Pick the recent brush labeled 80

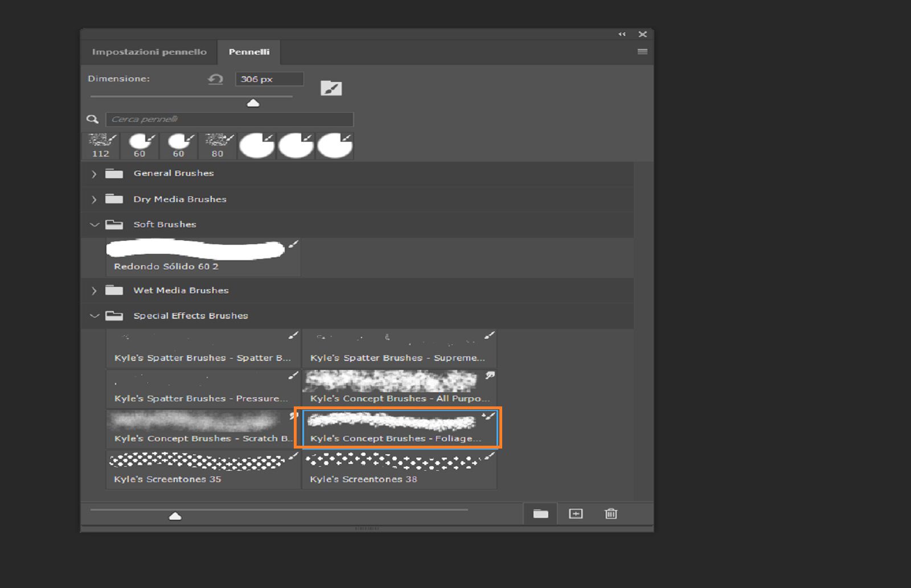coord(218,146)
